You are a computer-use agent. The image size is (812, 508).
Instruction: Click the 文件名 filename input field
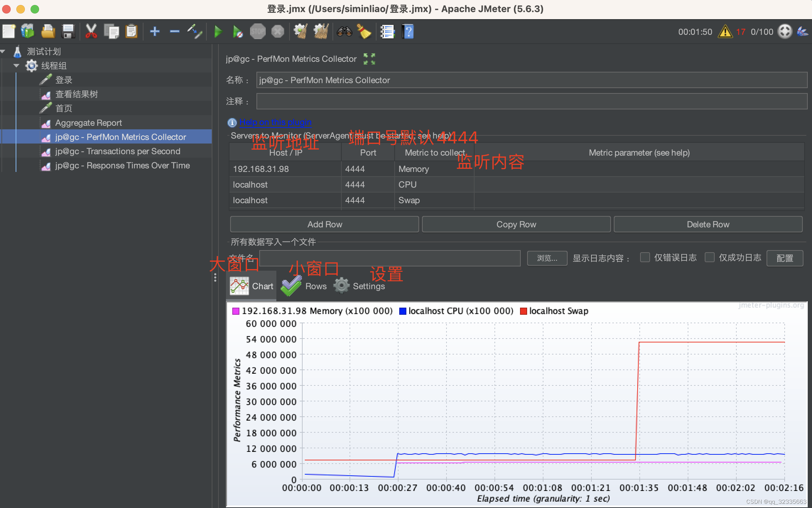pyautogui.click(x=390, y=258)
